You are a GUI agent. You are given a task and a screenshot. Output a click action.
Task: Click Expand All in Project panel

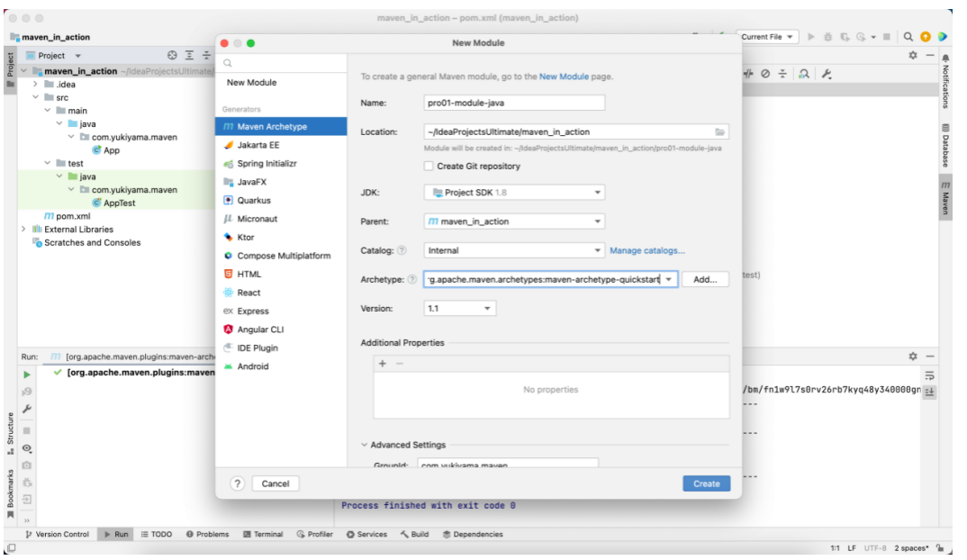pyautogui.click(x=189, y=56)
